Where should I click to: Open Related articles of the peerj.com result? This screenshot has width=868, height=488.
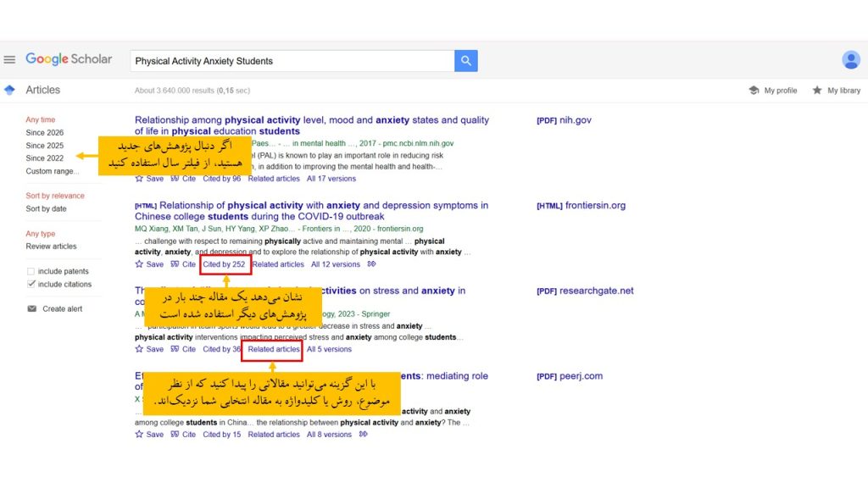tap(274, 435)
